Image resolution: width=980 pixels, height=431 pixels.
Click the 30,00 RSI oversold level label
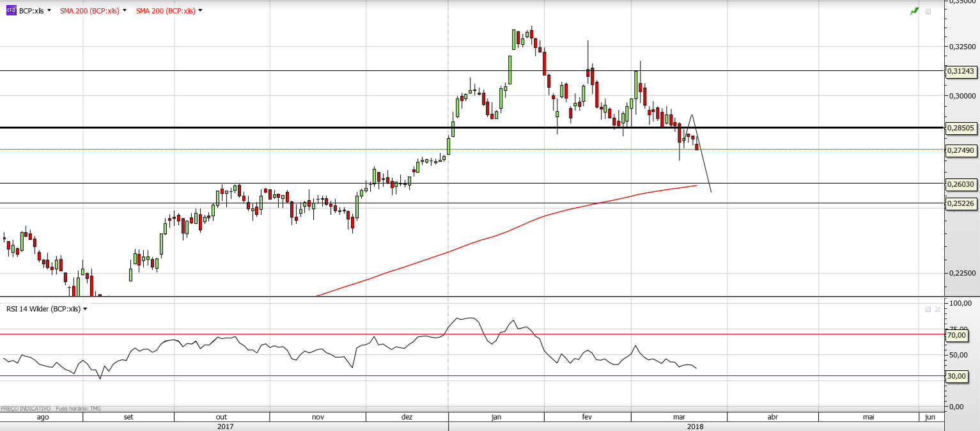pos(956,376)
